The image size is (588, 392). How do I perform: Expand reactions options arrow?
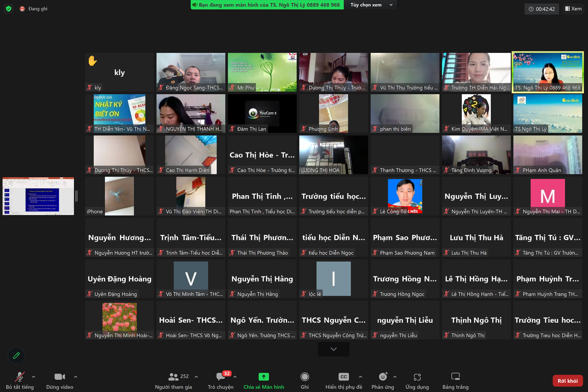click(x=395, y=376)
